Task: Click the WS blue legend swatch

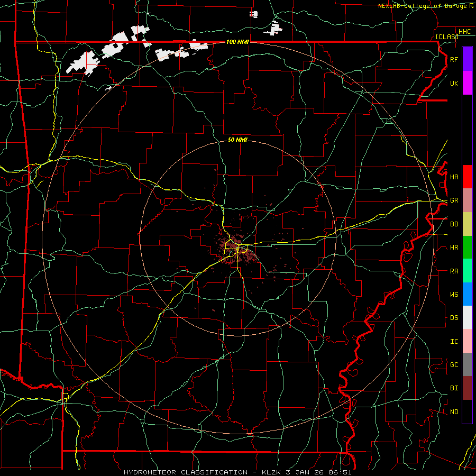Action: click(x=467, y=294)
